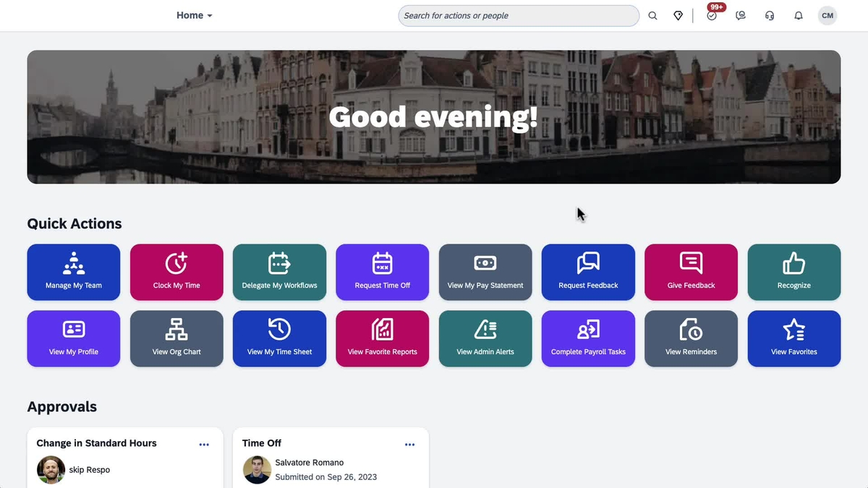The width and height of the screenshot is (868, 488).
Task: Select the Clock My Time tile
Action: tap(176, 272)
